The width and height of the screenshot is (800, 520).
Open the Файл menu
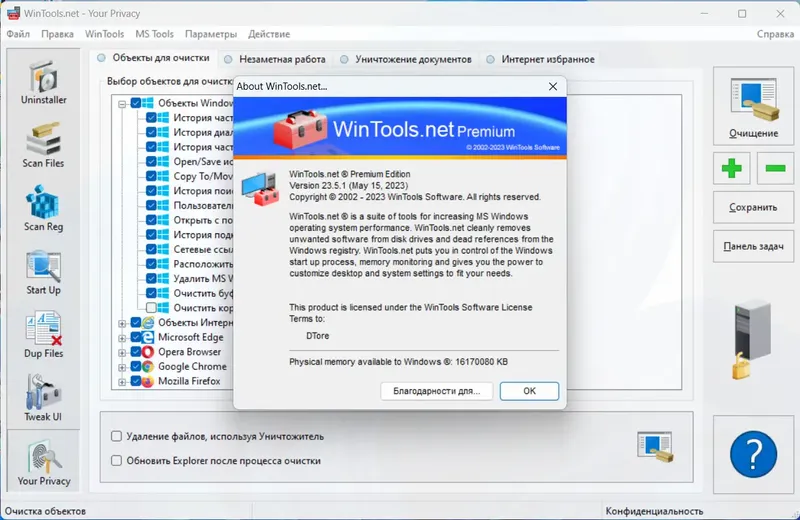(18, 34)
